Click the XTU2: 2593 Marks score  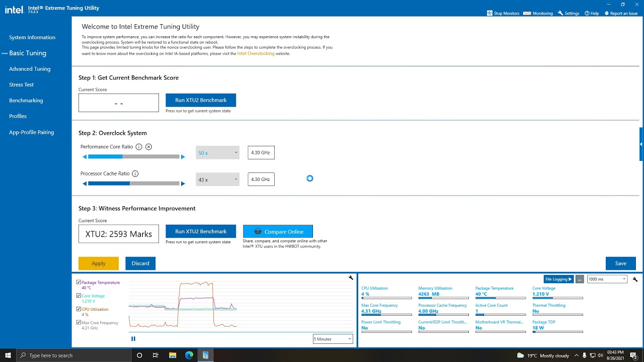click(x=119, y=234)
